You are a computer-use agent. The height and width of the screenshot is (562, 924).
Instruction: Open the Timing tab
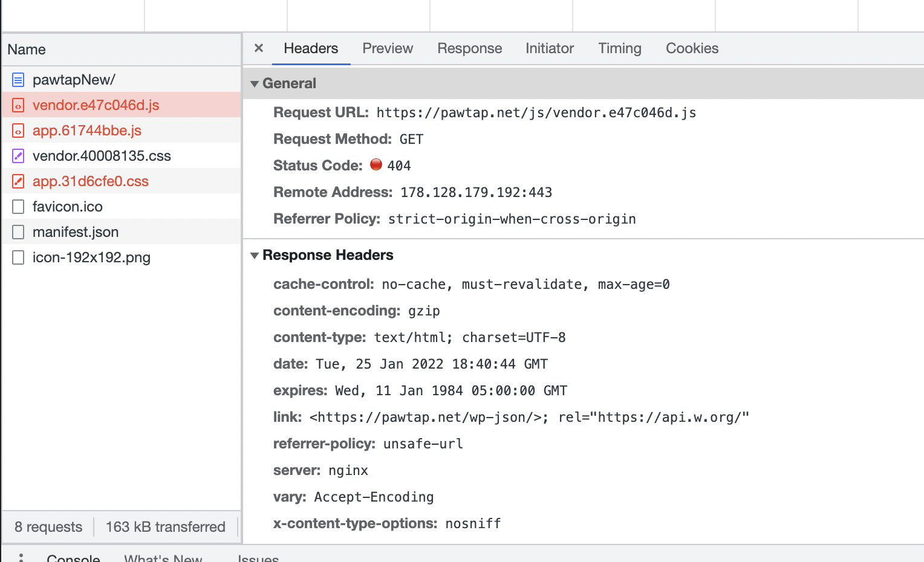pos(620,48)
